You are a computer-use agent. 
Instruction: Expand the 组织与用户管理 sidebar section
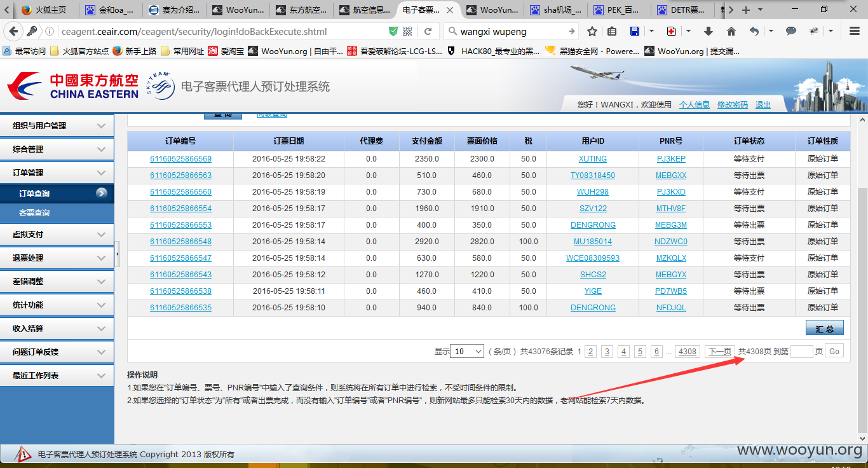tap(57, 126)
